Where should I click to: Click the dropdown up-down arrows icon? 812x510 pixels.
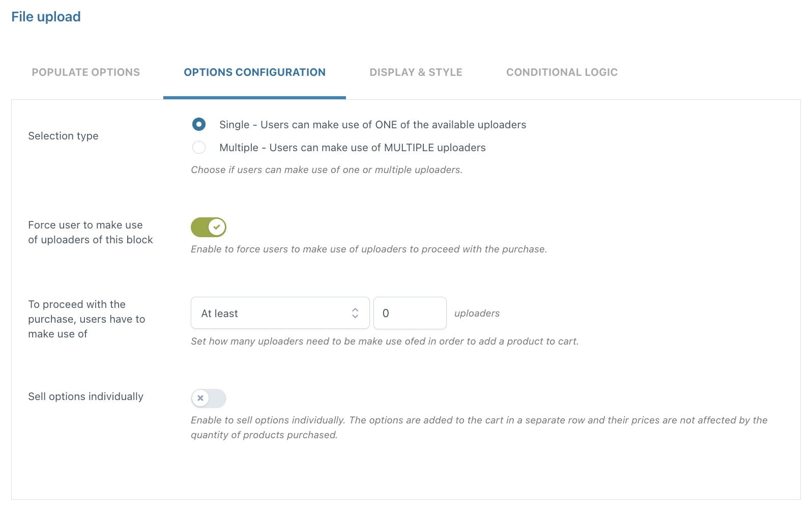tap(355, 313)
